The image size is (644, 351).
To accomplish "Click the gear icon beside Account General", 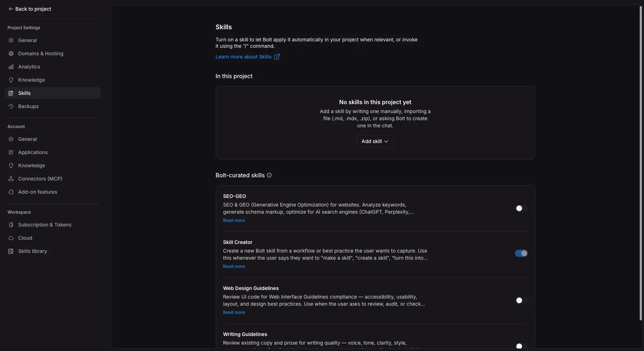I will point(11,139).
